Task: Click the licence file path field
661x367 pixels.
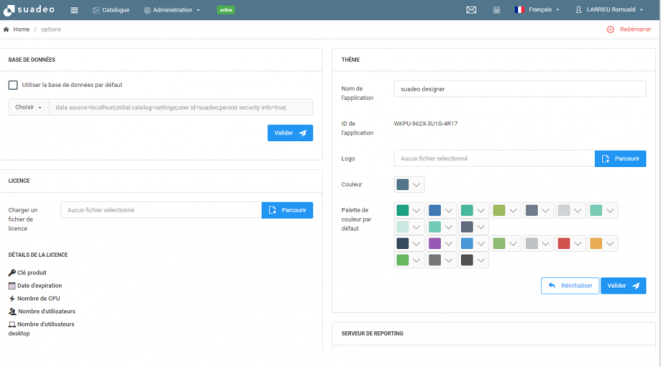Action: point(161,210)
